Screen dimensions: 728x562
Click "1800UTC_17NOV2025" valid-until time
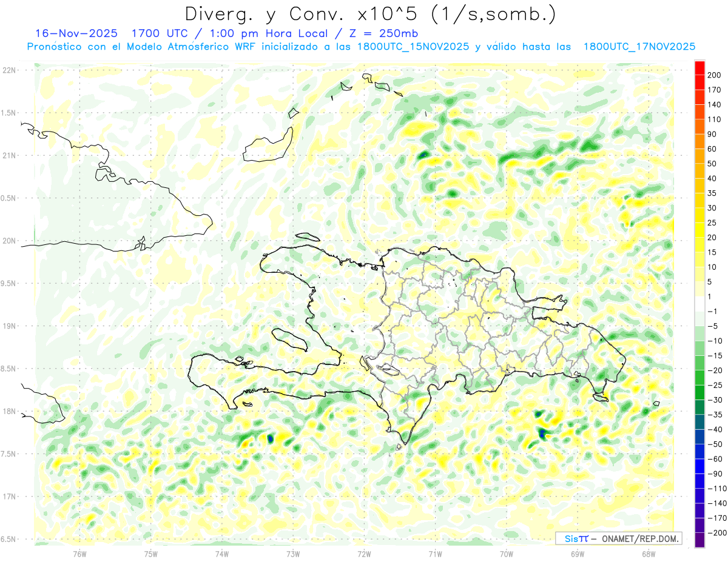(x=639, y=47)
